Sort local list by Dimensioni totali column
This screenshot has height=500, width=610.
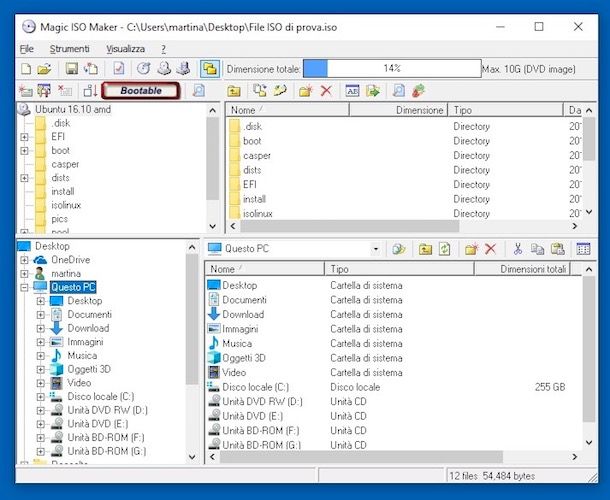pos(522,269)
